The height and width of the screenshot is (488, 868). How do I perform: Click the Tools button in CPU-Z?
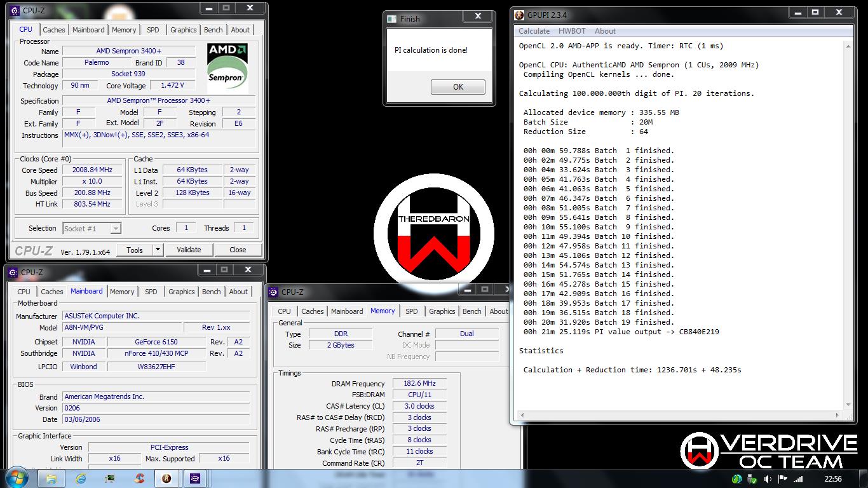click(x=135, y=250)
